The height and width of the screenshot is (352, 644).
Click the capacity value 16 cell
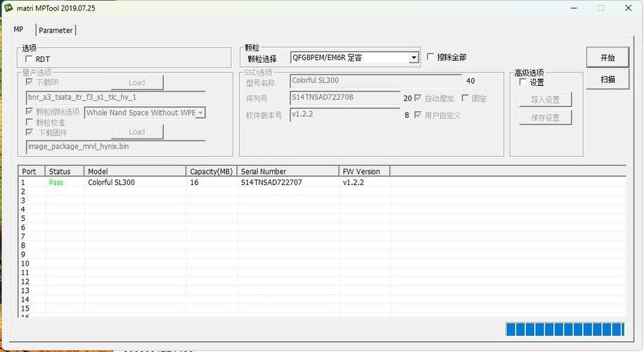coord(194,182)
